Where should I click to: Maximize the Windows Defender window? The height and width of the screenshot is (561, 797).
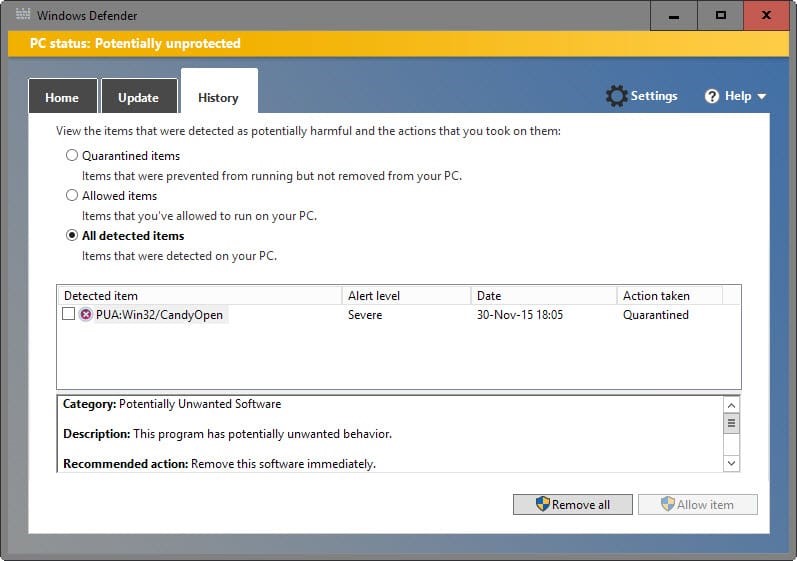(720, 16)
